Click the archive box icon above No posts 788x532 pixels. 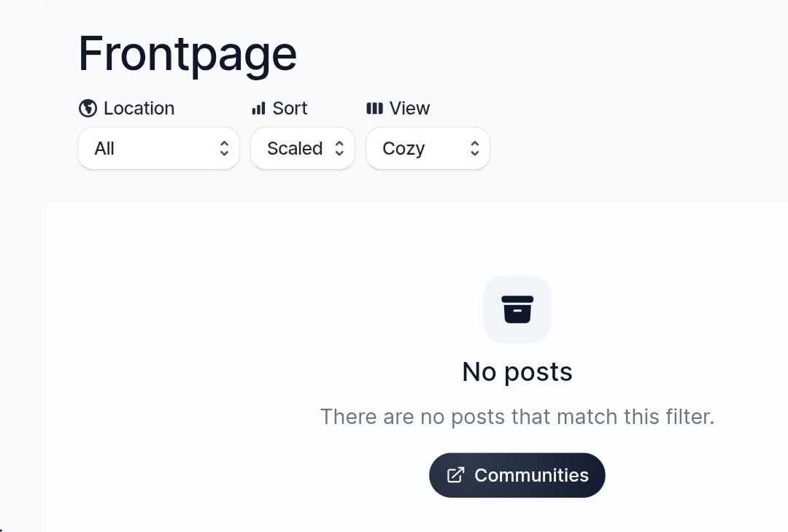(x=517, y=309)
